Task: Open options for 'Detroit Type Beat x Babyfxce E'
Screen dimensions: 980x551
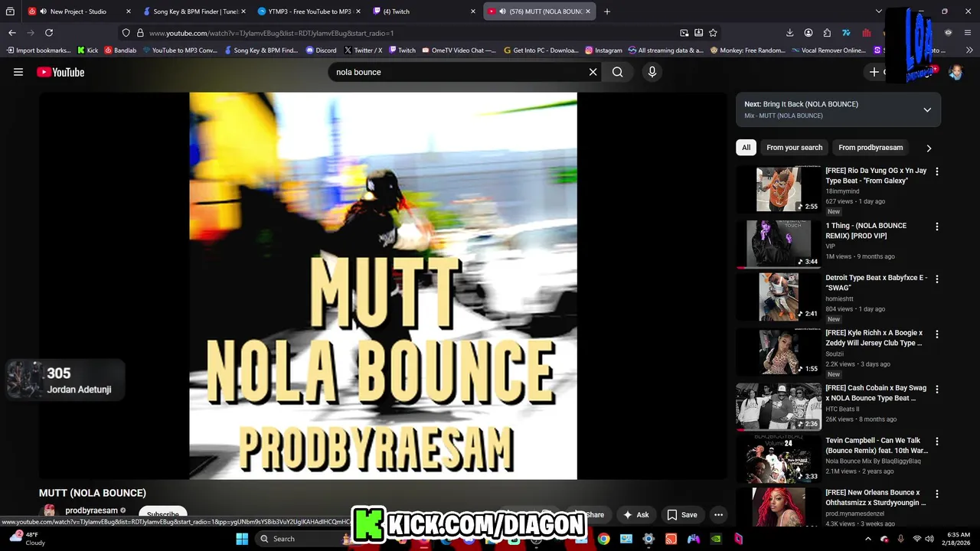Action: (x=936, y=279)
